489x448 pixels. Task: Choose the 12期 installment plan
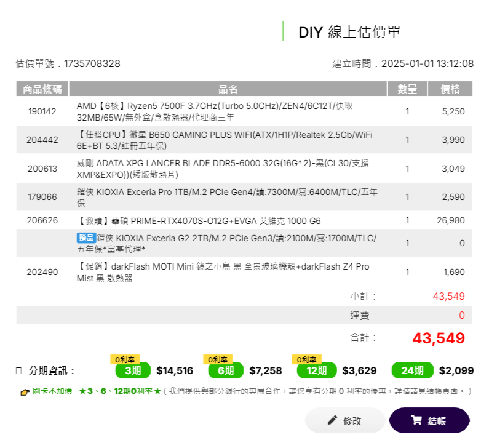tap(316, 370)
